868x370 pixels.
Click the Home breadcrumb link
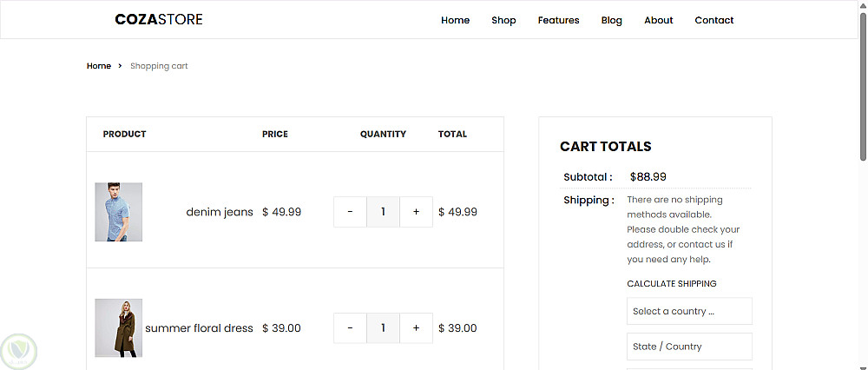coord(99,66)
